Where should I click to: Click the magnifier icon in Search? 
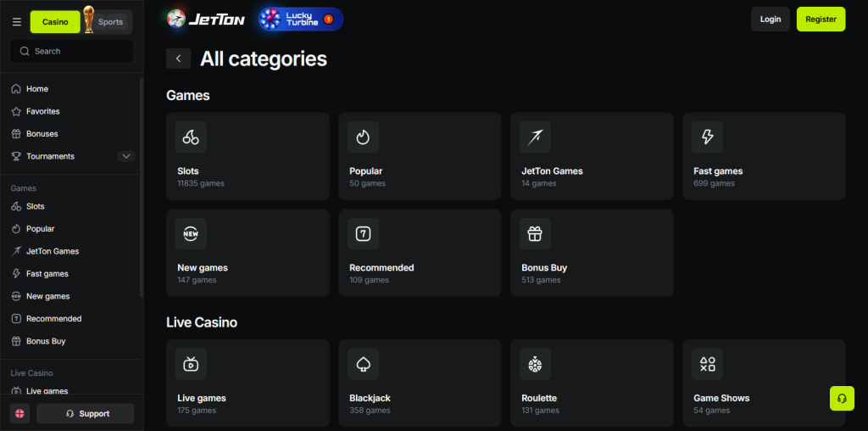click(25, 51)
